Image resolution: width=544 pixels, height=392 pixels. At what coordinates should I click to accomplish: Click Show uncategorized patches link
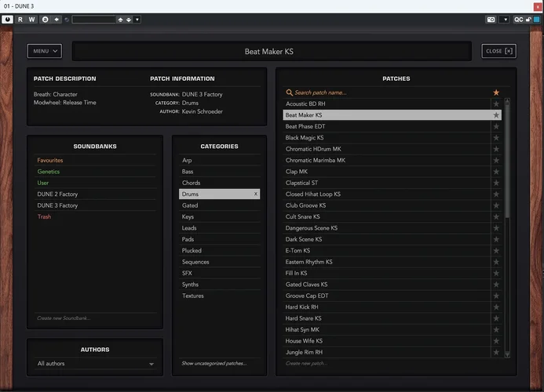[x=214, y=364]
